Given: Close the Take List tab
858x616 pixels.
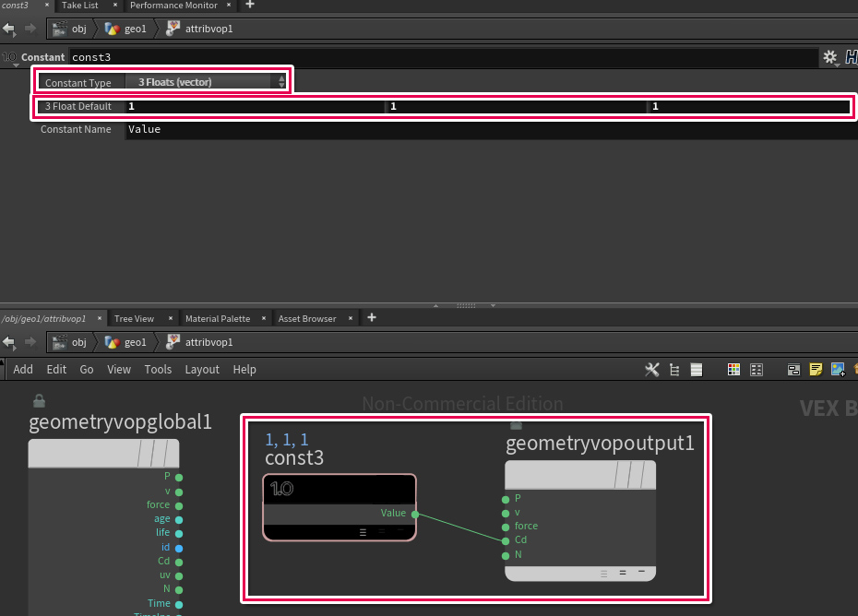Looking at the screenshot, I should click(115, 5).
